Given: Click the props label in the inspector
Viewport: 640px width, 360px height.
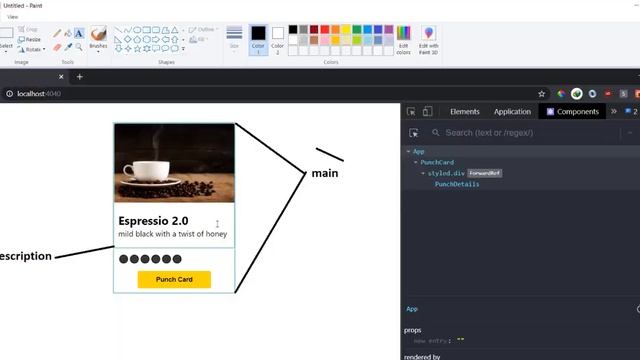Looking at the screenshot, I should pyautogui.click(x=413, y=330).
